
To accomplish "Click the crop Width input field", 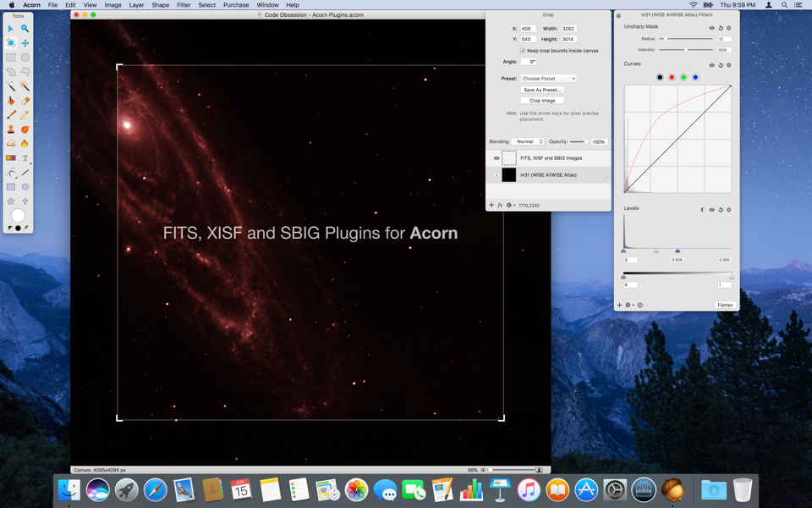I will pyautogui.click(x=568, y=29).
